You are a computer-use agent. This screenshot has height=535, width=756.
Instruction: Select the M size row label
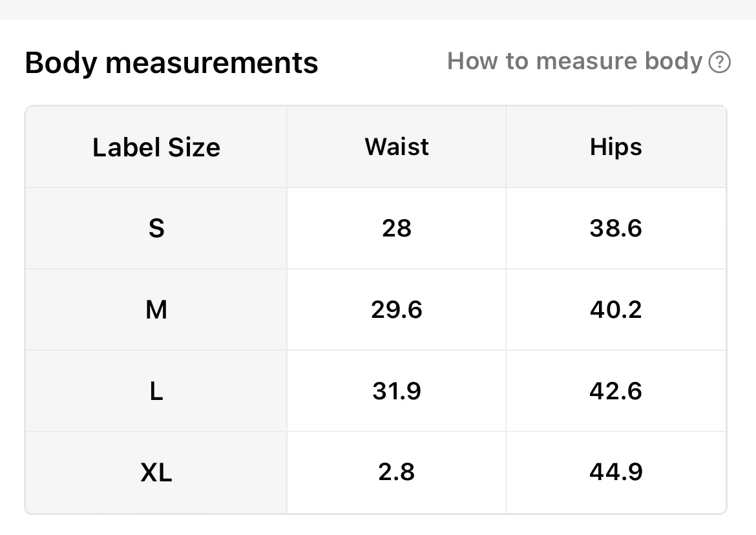(x=156, y=309)
